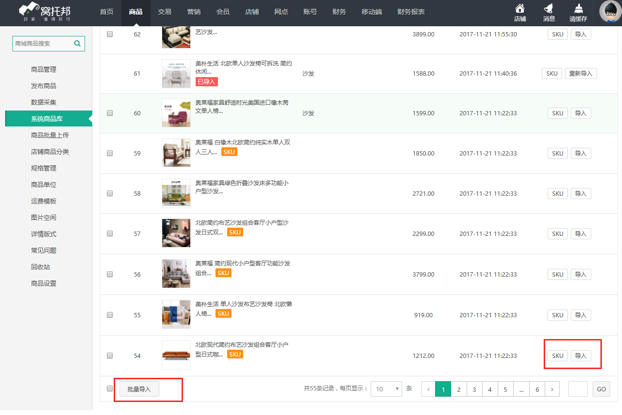This screenshot has width=622, height=415.
Task: Click the 窝托邦 logo in header
Action: 44,12
